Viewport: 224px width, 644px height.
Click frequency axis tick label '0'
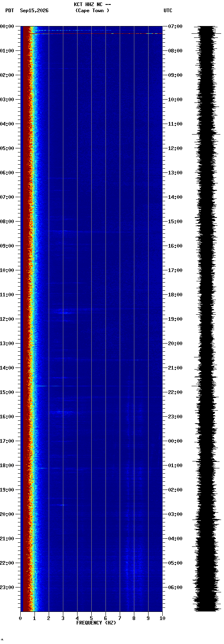20,618
